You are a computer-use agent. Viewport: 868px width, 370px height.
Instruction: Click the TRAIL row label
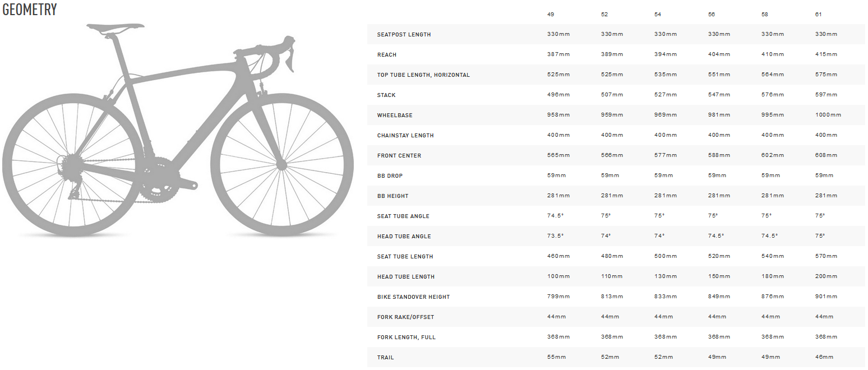(385, 358)
